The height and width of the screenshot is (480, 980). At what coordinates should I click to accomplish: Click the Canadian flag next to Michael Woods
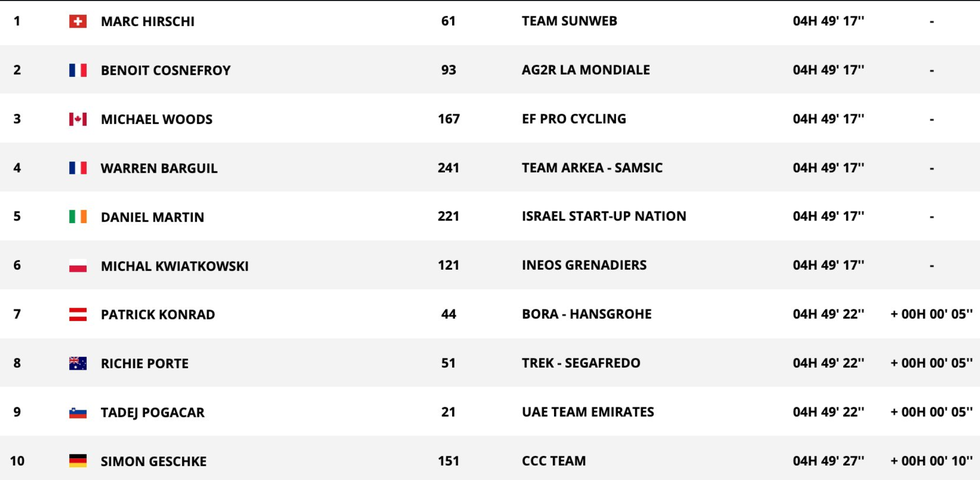(78, 119)
